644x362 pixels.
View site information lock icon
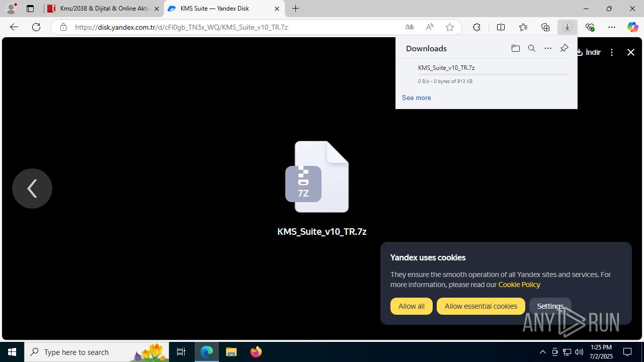point(63,27)
